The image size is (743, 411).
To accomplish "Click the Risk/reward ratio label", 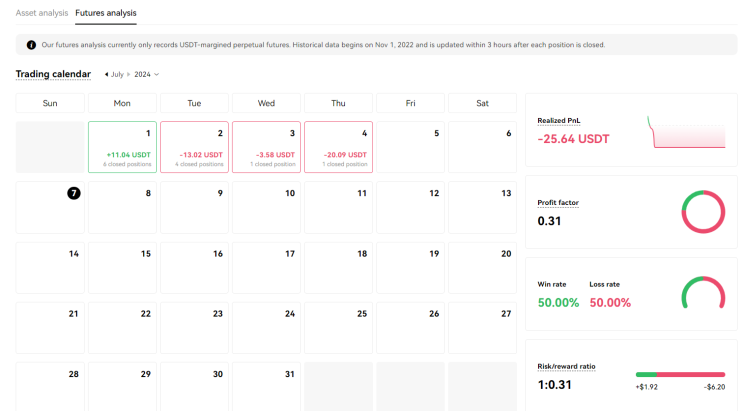I will [566, 366].
